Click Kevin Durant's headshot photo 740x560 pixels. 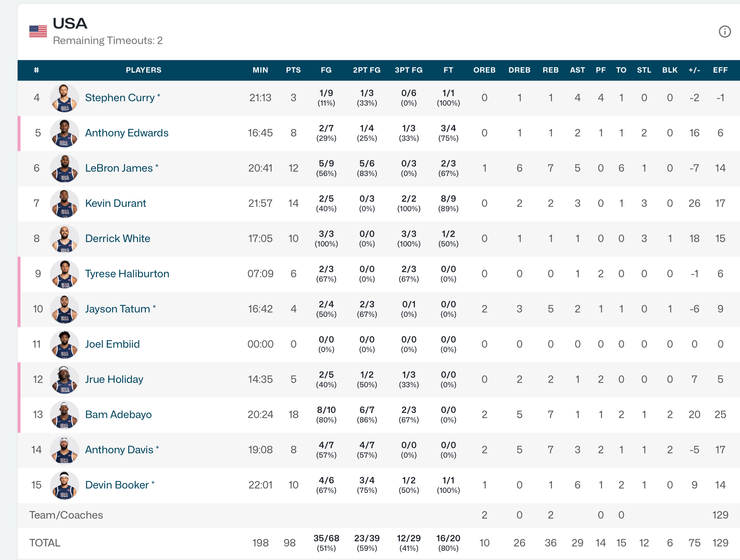[65, 204]
